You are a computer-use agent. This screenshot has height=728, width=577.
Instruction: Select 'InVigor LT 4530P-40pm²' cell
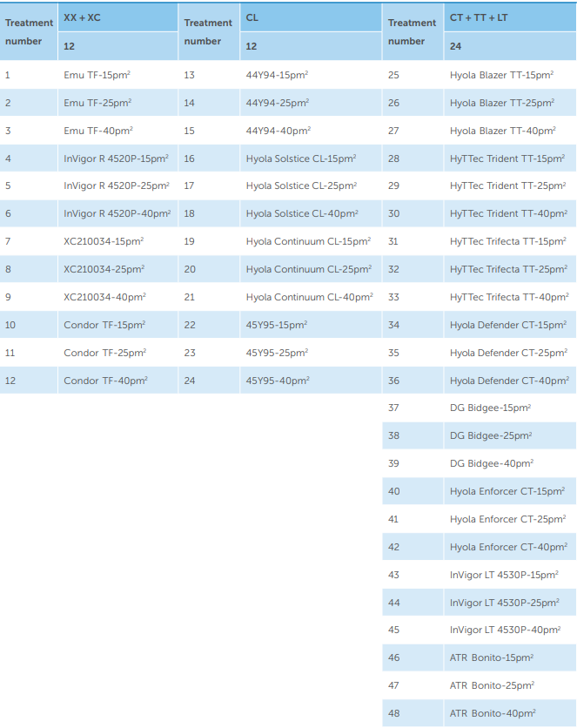(x=510, y=630)
